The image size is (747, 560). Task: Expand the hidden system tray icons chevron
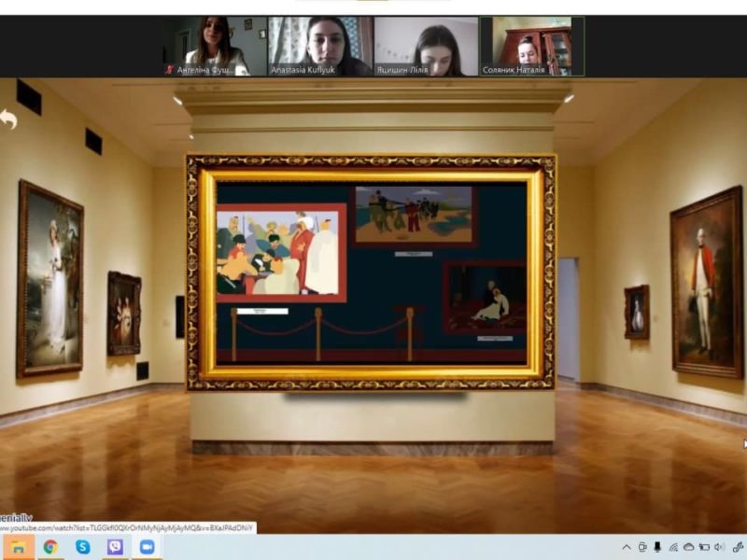(627, 547)
